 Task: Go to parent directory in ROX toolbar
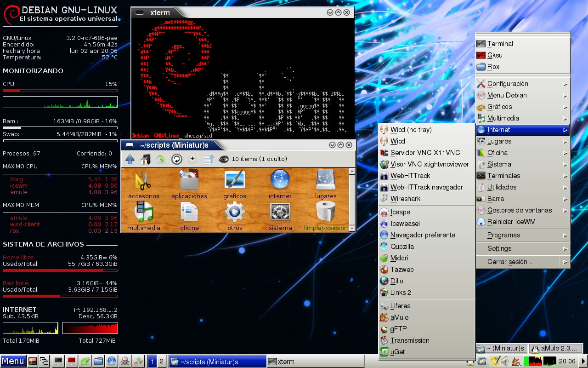click(130, 159)
